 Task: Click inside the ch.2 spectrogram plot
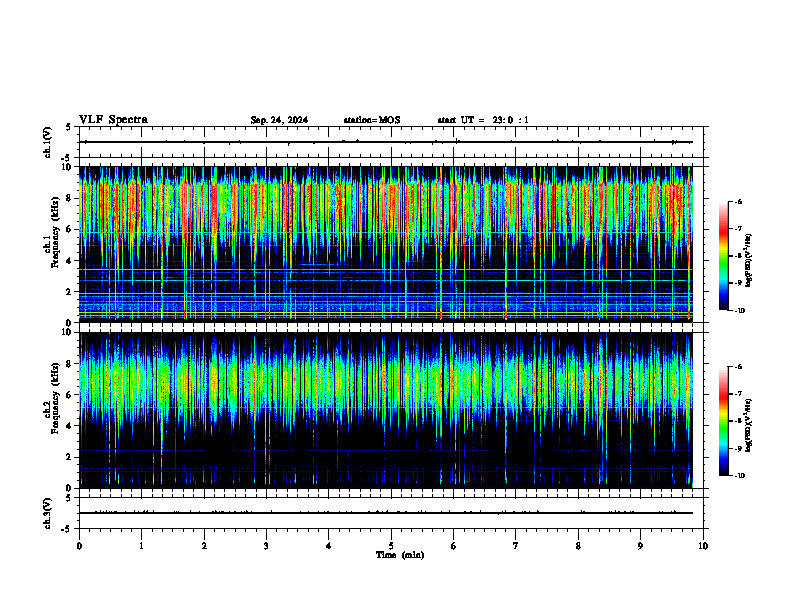(x=386, y=410)
